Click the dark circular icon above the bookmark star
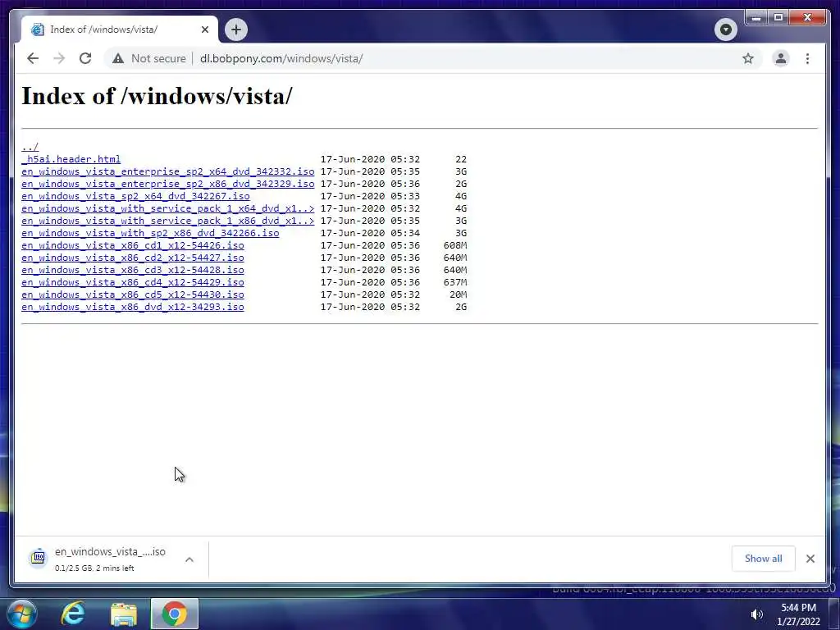The height and width of the screenshot is (630, 840). 725,29
